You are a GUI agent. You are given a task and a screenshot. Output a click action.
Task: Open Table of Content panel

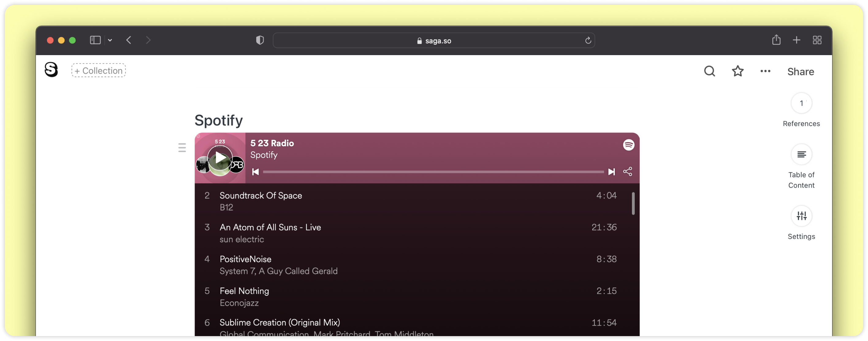801,155
